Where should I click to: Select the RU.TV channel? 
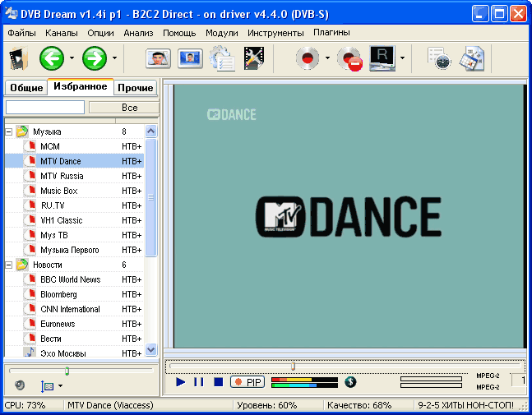[x=74, y=205]
